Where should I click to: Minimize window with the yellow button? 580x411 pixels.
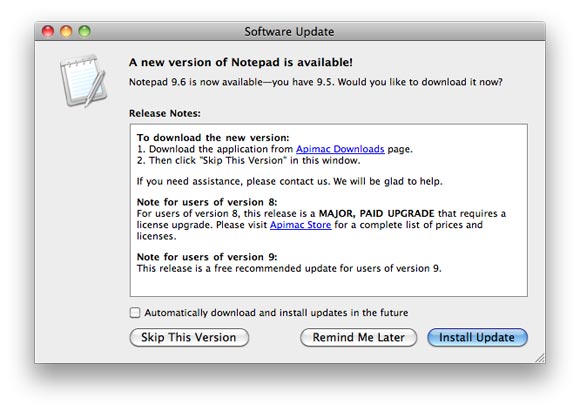point(66,31)
